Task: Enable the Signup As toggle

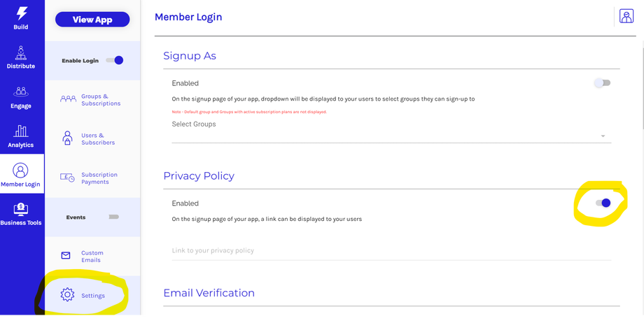Action: (x=602, y=83)
